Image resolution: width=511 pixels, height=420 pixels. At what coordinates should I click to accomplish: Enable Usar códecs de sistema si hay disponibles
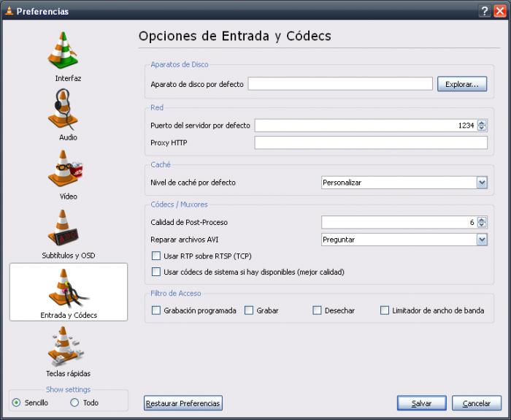click(x=156, y=272)
